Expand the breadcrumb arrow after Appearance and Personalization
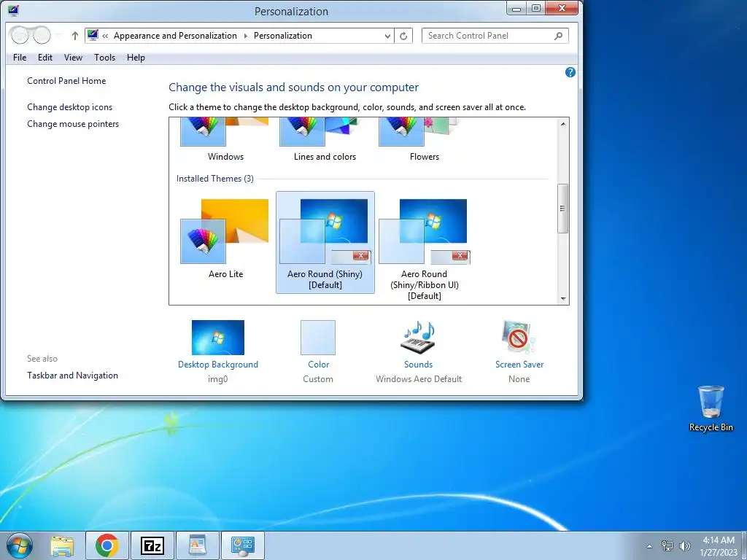The image size is (747, 560). (x=245, y=36)
